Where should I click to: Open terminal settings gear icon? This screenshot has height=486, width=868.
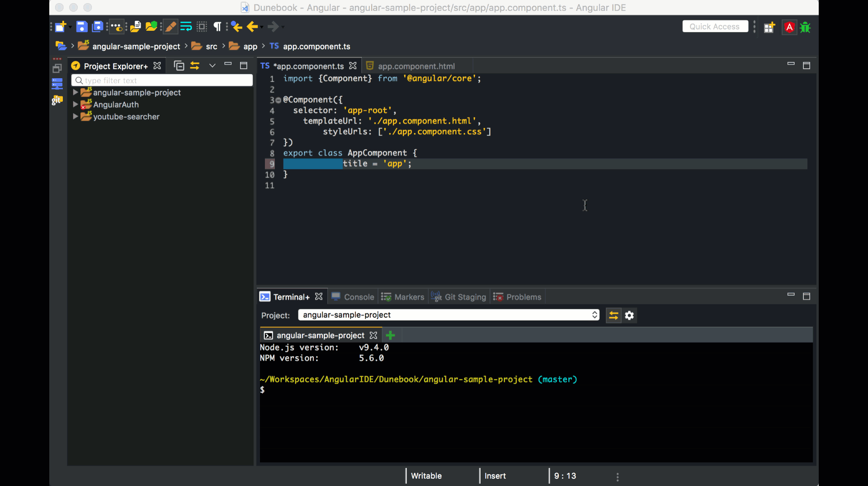tap(629, 316)
